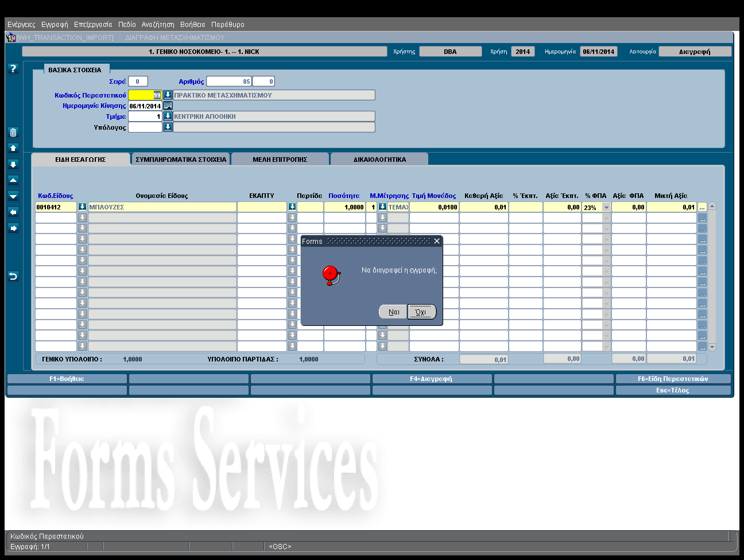
Task: Open lookup list for Κωδικός Παραστατικού
Action: (x=168, y=95)
